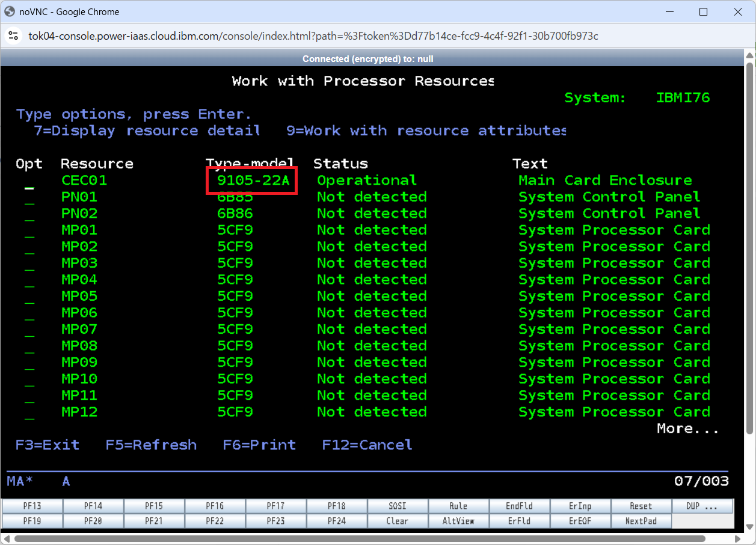This screenshot has width=756, height=545.
Task: Click F3=Exit at screen bottom
Action: click(48, 445)
